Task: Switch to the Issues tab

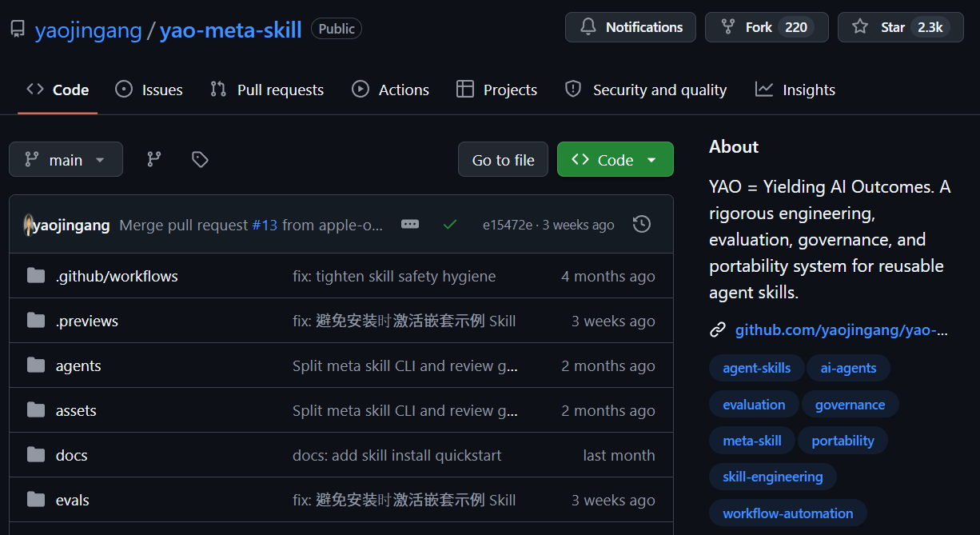Action: coord(149,90)
